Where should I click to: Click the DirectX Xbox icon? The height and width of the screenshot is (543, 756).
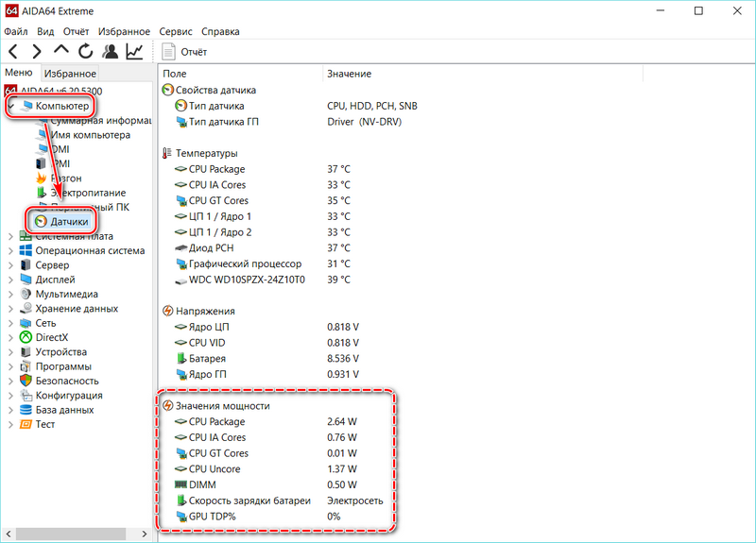coord(26,337)
